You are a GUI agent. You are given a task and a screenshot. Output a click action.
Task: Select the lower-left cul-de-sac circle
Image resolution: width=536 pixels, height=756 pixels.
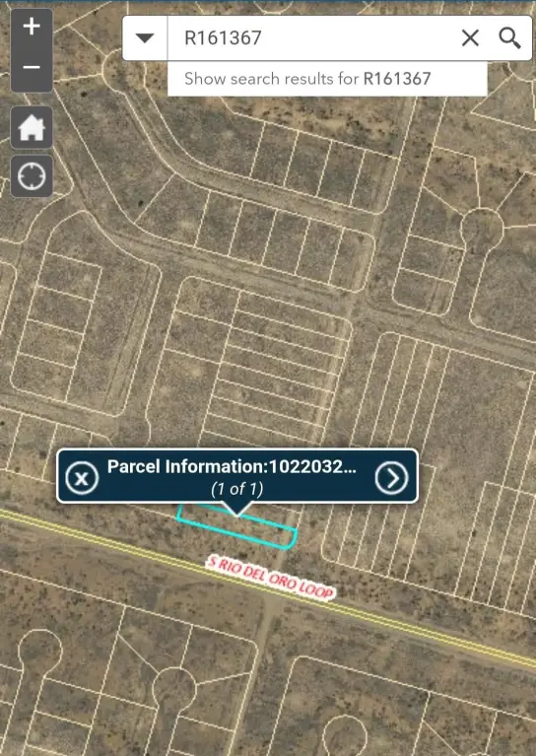tap(40, 650)
